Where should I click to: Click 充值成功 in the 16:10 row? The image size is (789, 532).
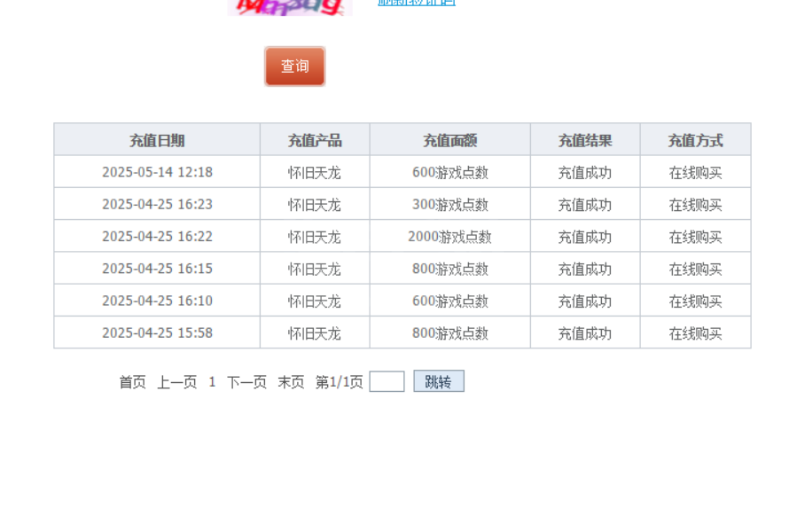pyautogui.click(x=584, y=301)
